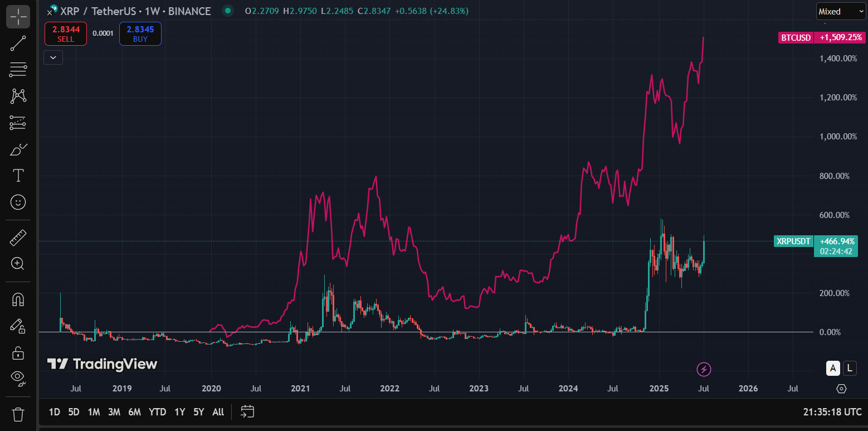The image size is (868, 431).
Task: Toggle log scale with L button
Action: [850, 368]
